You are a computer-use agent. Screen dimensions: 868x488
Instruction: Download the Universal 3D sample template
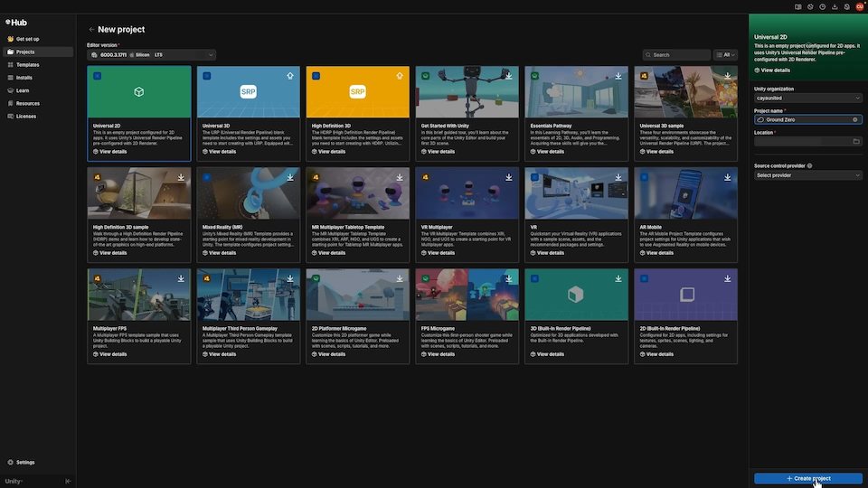[x=727, y=76]
